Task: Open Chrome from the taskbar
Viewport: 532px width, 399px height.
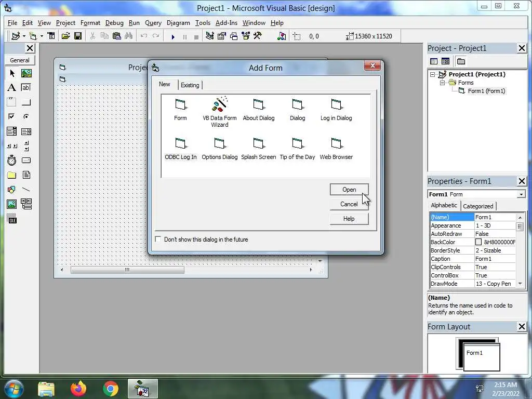Action: pyautogui.click(x=111, y=389)
